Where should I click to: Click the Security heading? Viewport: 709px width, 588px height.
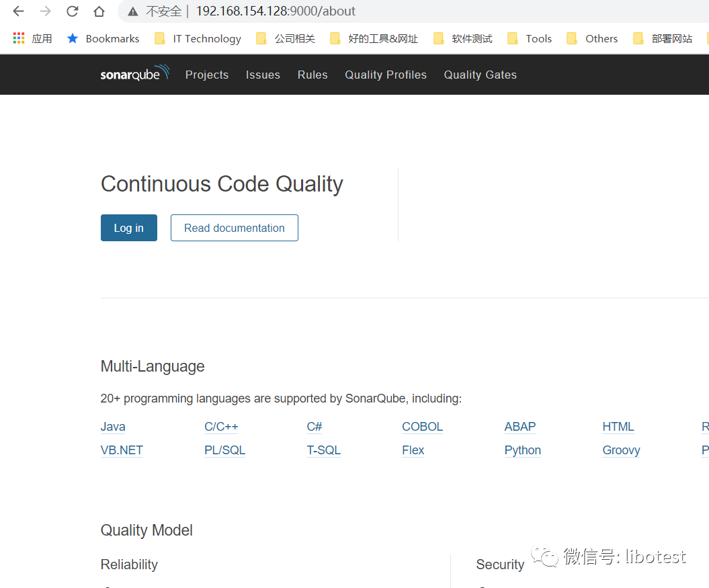click(500, 564)
